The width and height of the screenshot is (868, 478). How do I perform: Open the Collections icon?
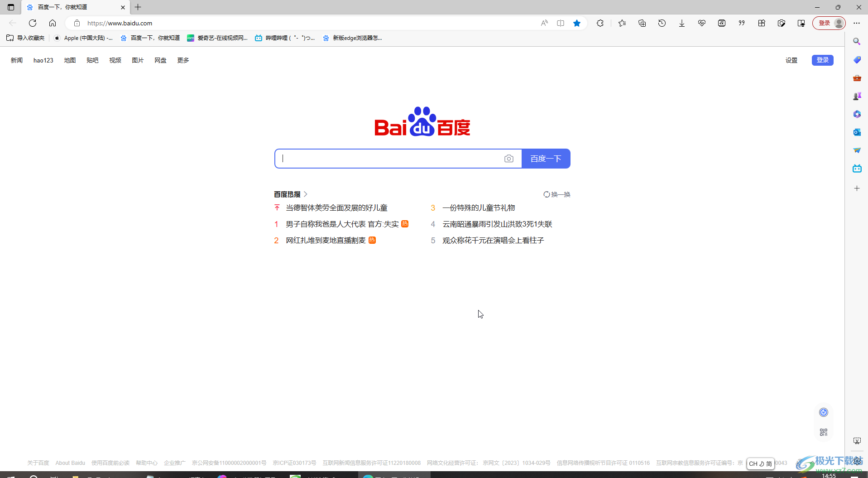642,23
